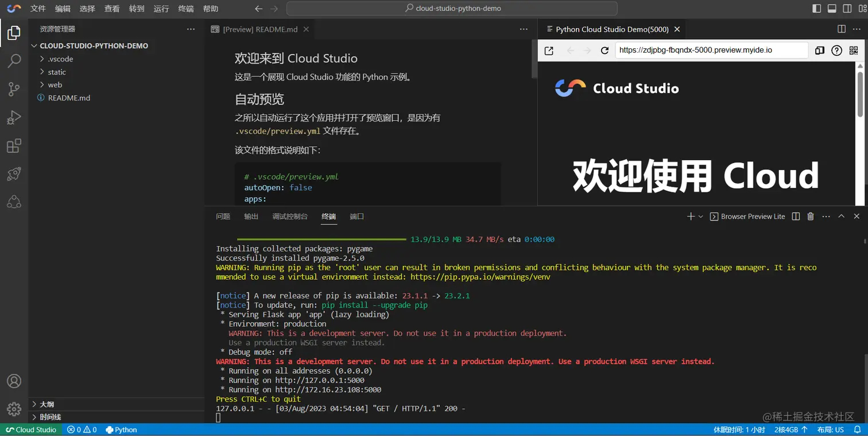
Task: Add a new terminal with plus icon
Action: (691, 217)
